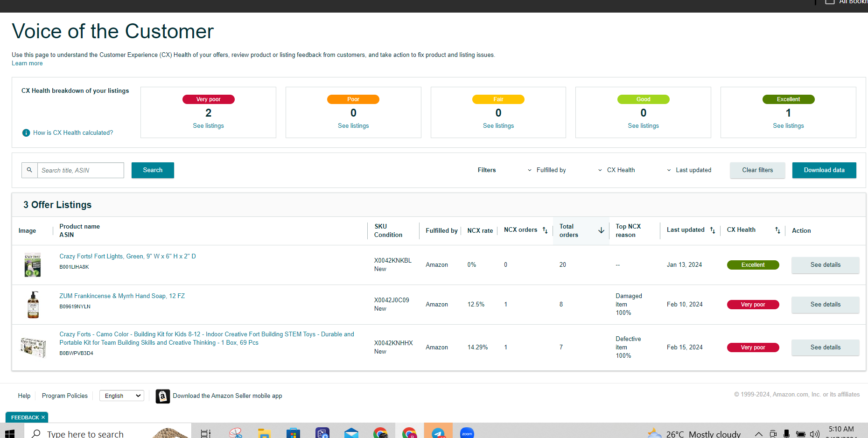Click the Total orders sort arrow
Viewport: 868px width, 438px height.
tap(601, 230)
